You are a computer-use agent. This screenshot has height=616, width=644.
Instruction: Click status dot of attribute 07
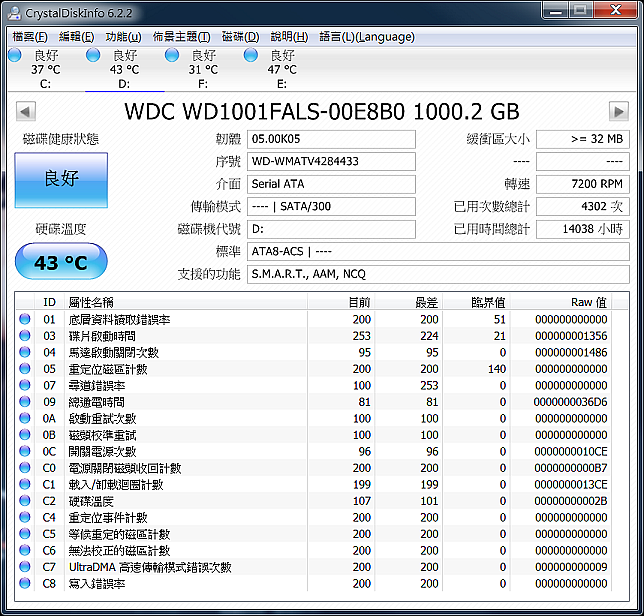coord(25,385)
